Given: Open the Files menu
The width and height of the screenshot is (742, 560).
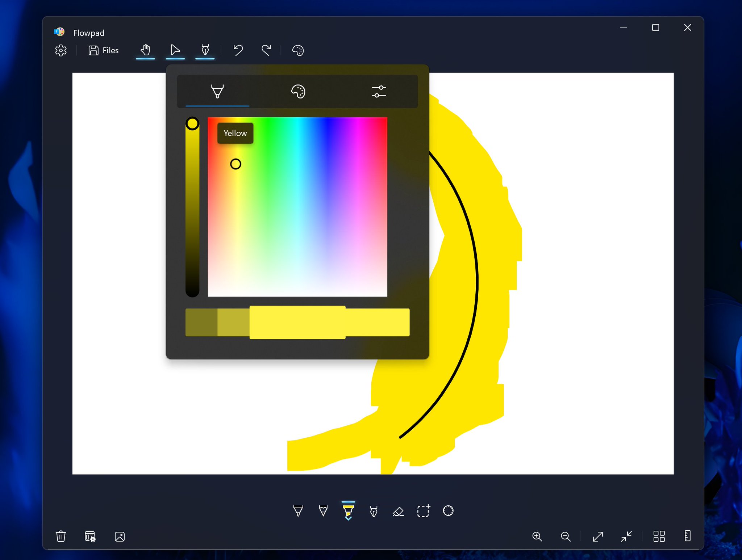Looking at the screenshot, I should [x=104, y=50].
